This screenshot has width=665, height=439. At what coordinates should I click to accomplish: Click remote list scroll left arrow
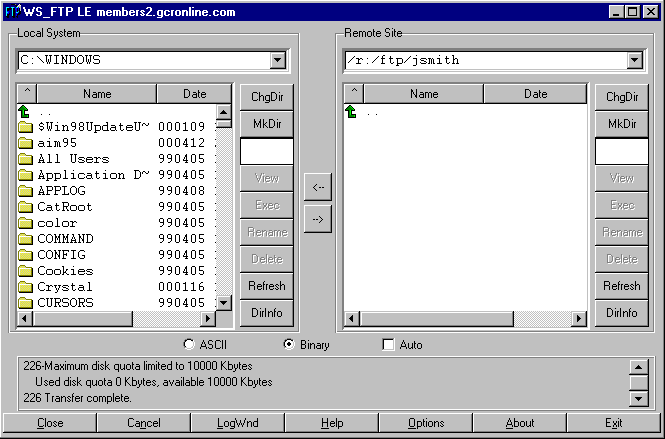352,319
